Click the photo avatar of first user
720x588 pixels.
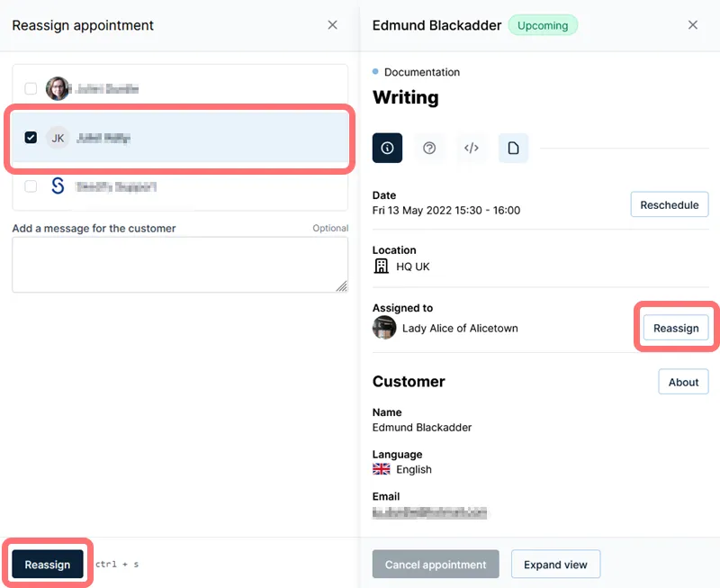(58, 88)
